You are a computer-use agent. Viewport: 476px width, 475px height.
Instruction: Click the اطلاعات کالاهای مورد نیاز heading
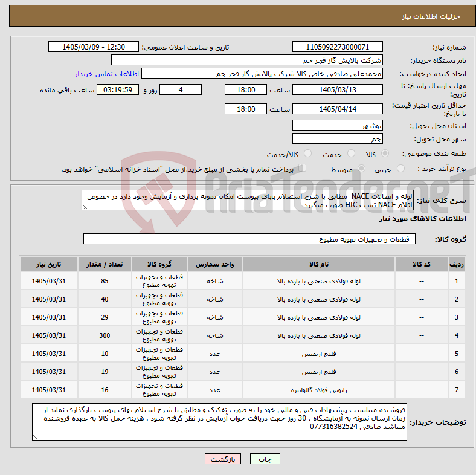click(x=422, y=219)
